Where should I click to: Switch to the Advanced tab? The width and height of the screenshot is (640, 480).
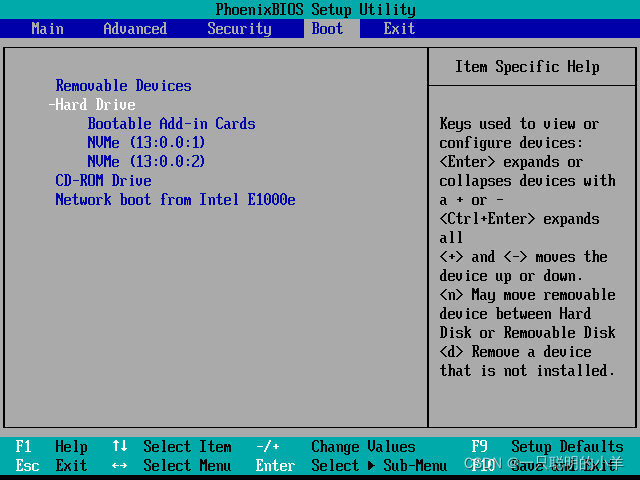point(135,28)
